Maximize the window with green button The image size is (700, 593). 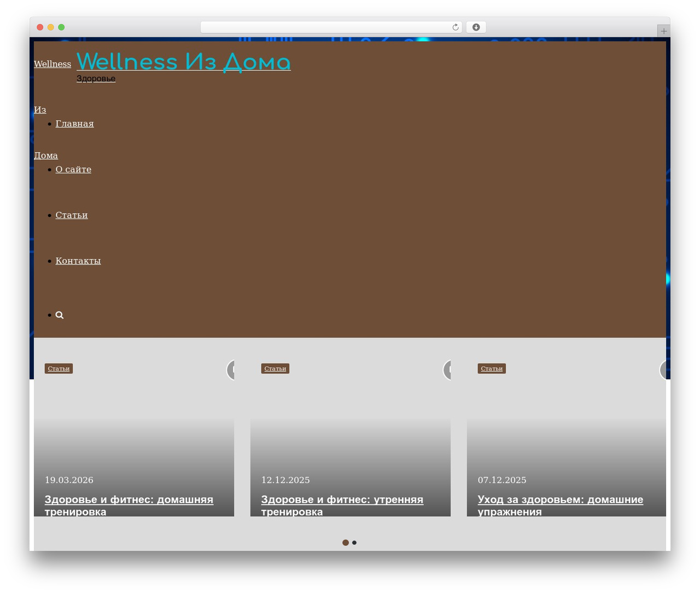[61, 27]
